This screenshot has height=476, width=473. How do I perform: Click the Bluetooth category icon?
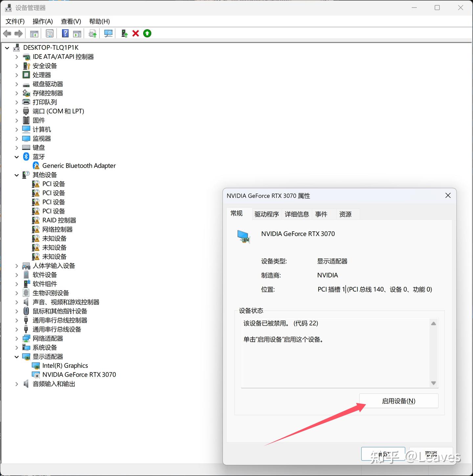26,157
